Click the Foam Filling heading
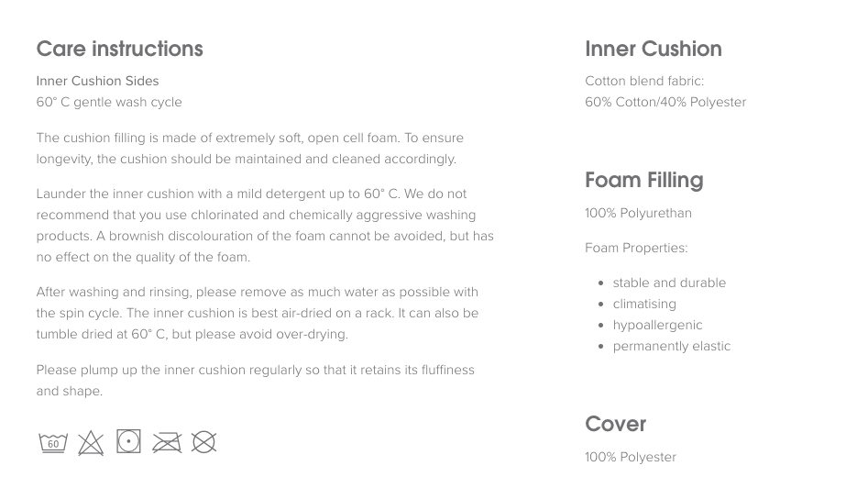Image resolution: width=868 pixels, height=477 pixels. (643, 180)
